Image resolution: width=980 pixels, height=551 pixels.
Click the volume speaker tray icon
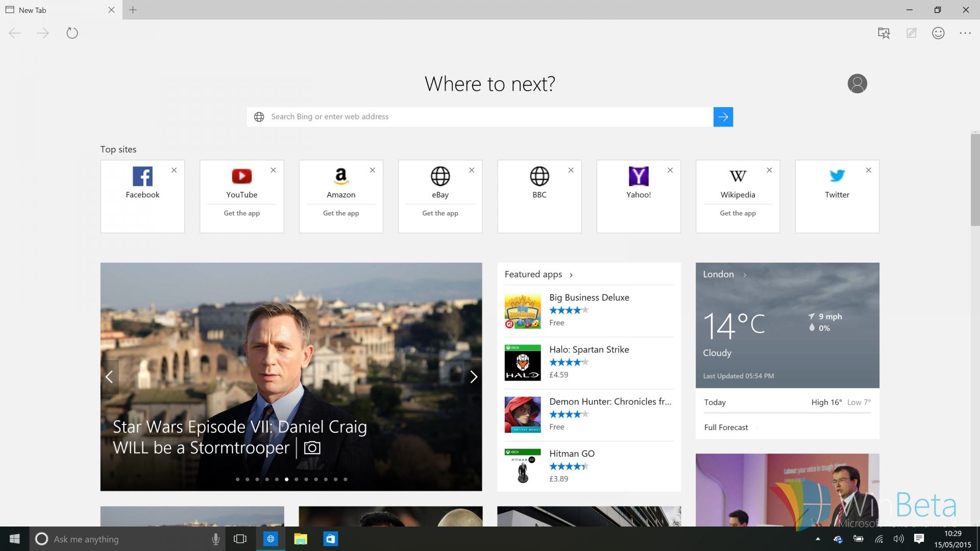[898, 539]
